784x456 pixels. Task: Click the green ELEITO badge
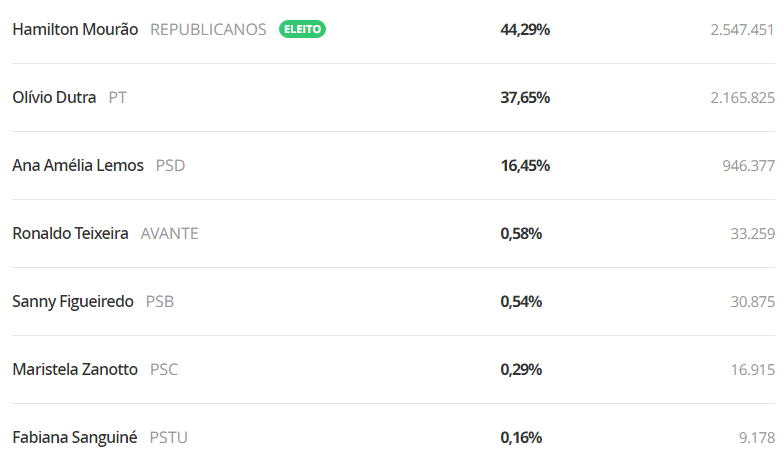(x=302, y=29)
